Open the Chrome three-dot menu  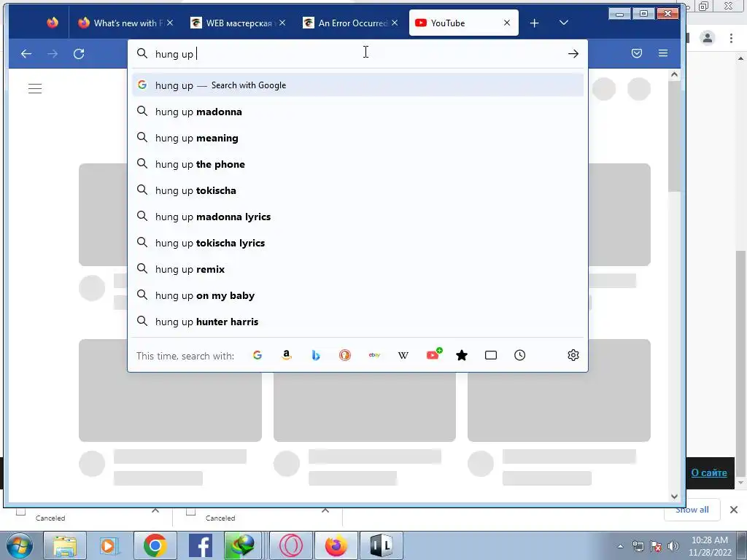click(731, 38)
